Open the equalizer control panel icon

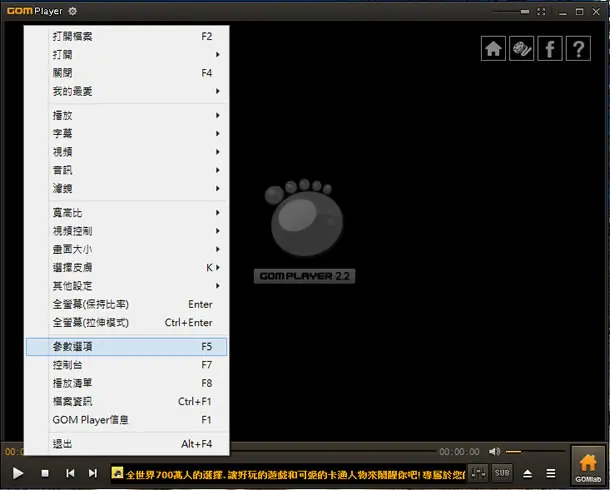click(x=478, y=473)
